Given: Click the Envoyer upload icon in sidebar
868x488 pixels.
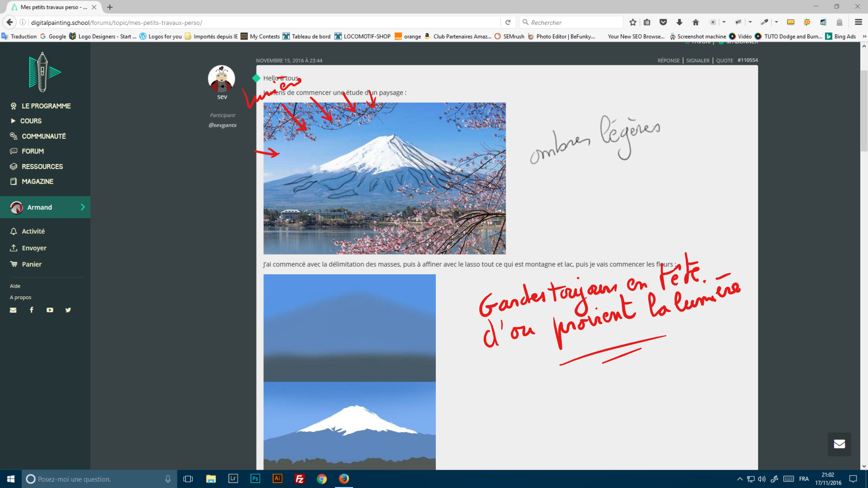Looking at the screenshot, I should pyautogui.click(x=14, y=248).
